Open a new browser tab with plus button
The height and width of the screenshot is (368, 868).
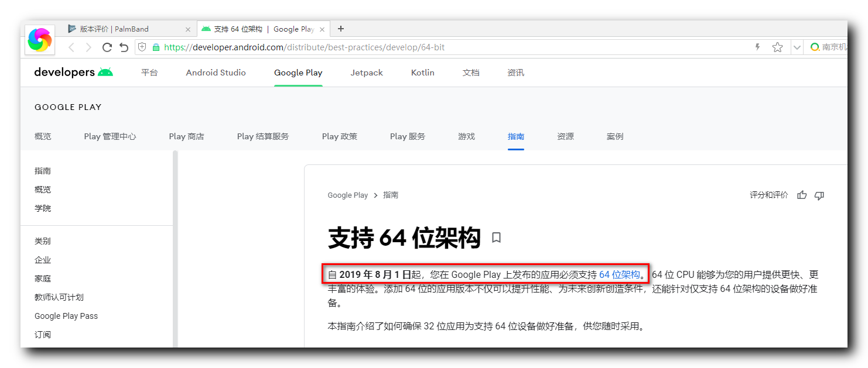(341, 28)
